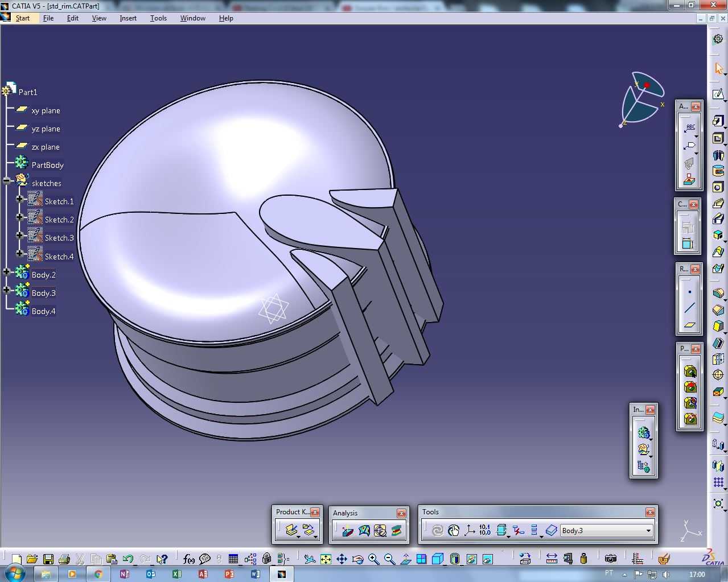Open the Window menu
Image resolution: width=728 pixels, height=582 pixels.
[193, 18]
